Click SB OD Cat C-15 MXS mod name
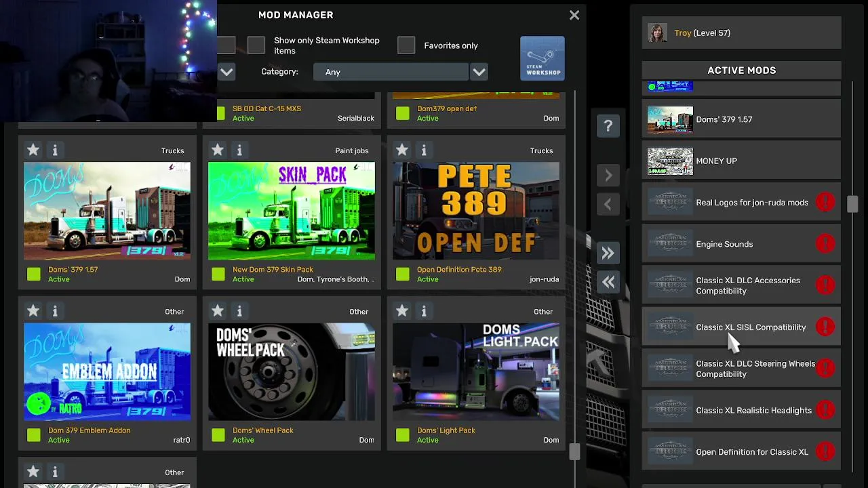The width and height of the screenshot is (868, 488). [267, 108]
